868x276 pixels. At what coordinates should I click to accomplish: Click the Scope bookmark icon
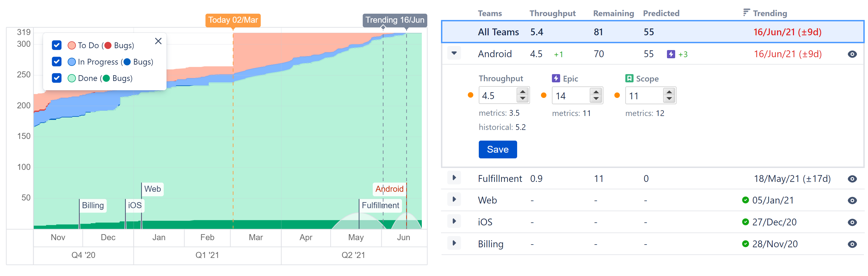point(629,78)
